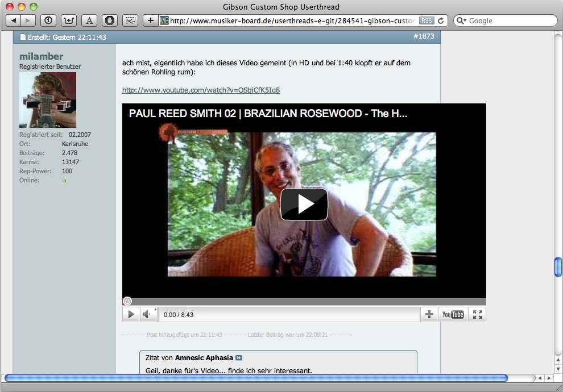Open video on YouTube via logo
563x392 pixels.
(453, 315)
